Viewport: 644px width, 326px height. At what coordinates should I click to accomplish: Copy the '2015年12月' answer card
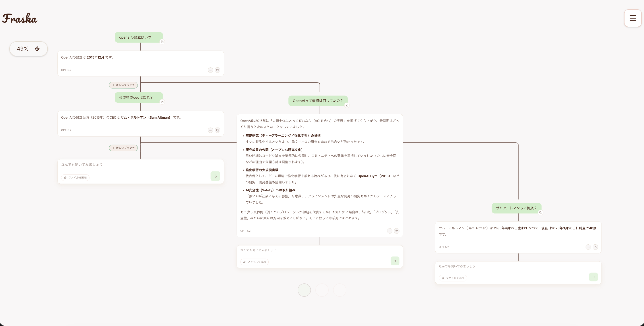[217, 70]
